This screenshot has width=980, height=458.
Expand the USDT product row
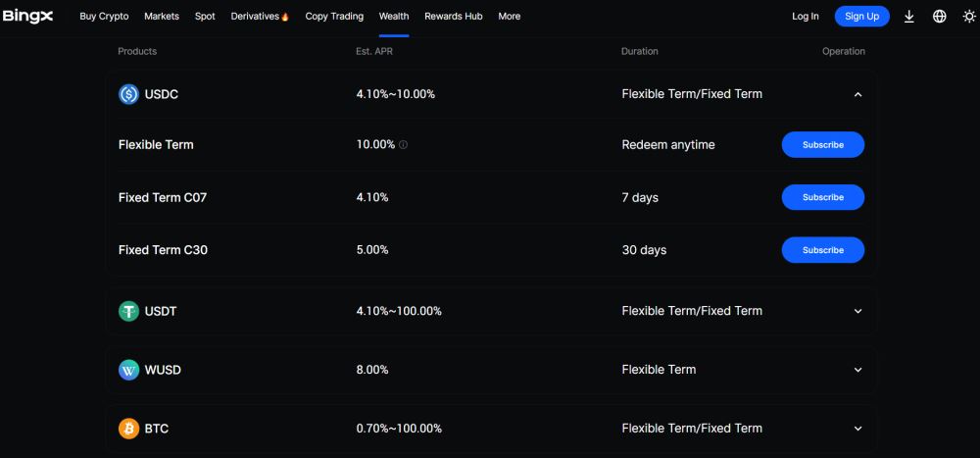[x=857, y=311]
